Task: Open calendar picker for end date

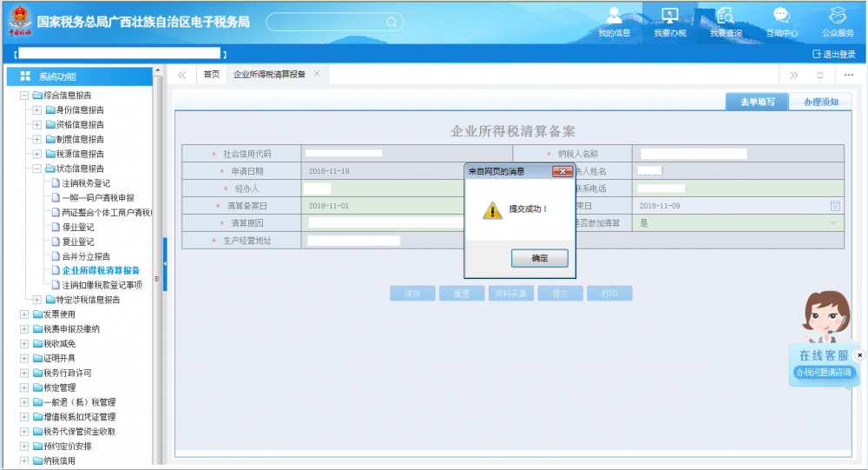Action: coord(835,206)
